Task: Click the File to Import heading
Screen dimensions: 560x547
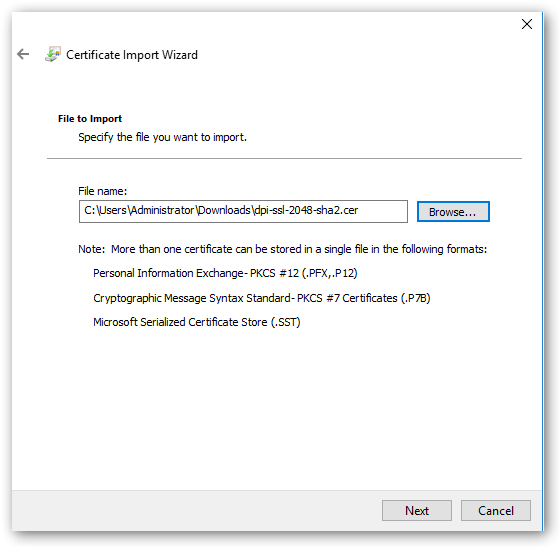Action: pos(90,119)
